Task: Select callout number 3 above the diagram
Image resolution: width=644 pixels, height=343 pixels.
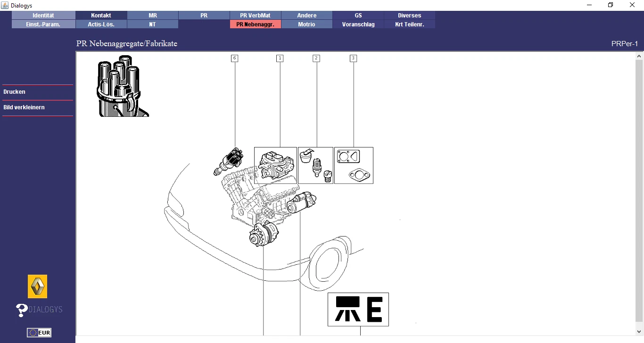Action: [353, 58]
